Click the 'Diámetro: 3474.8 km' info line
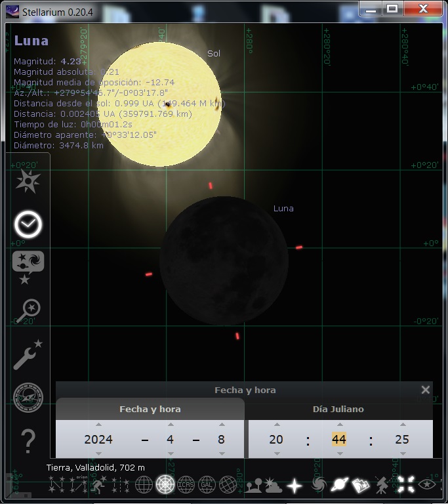The width and height of the screenshot is (448, 504). point(58,145)
